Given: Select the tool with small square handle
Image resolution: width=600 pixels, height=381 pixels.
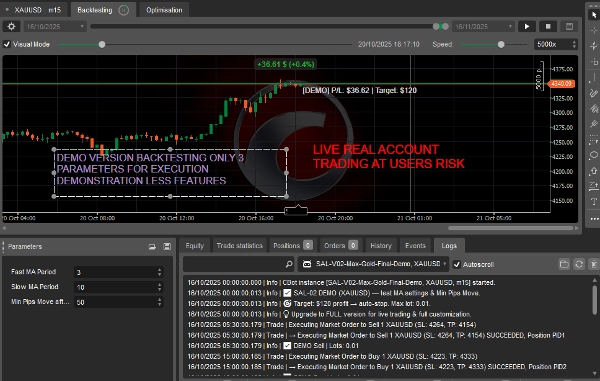Looking at the screenshot, I should 594,62.
